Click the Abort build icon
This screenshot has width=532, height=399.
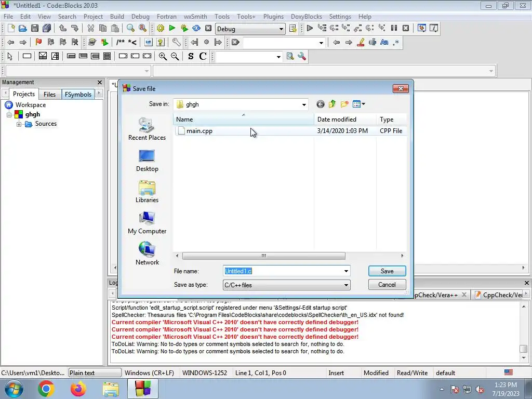coord(208,28)
